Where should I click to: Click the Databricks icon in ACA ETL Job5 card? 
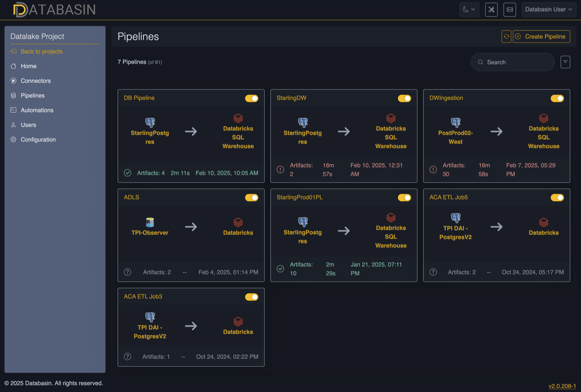544,222
